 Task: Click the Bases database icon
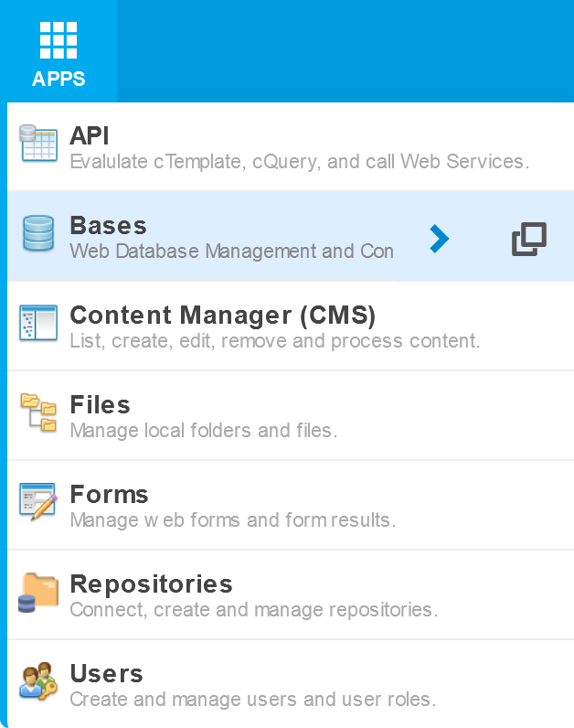coord(38,234)
